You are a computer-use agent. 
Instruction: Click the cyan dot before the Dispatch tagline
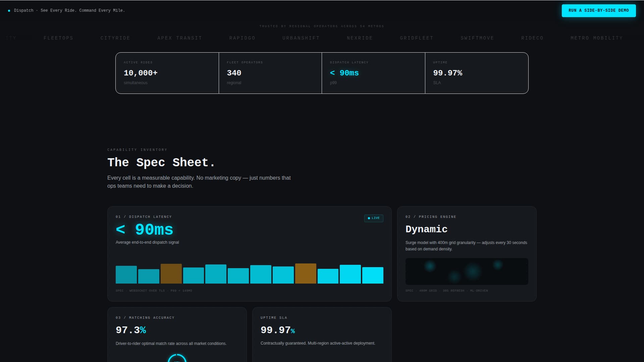[9, 11]
